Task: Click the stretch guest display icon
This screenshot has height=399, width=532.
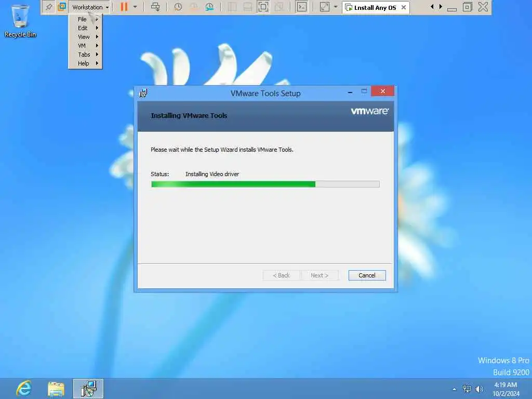Action: pos(325,7)
